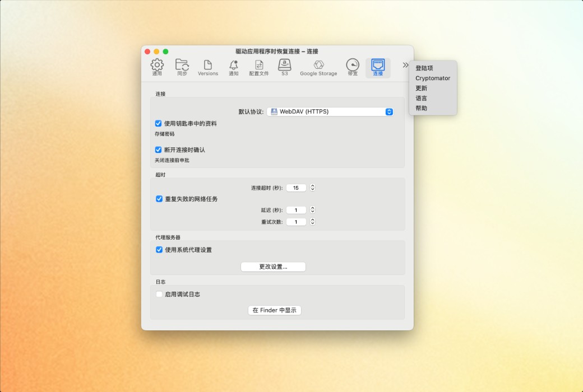Choose 更新 from the overflow menu
This screenshot has height=392, width=583.
point(421,88)
